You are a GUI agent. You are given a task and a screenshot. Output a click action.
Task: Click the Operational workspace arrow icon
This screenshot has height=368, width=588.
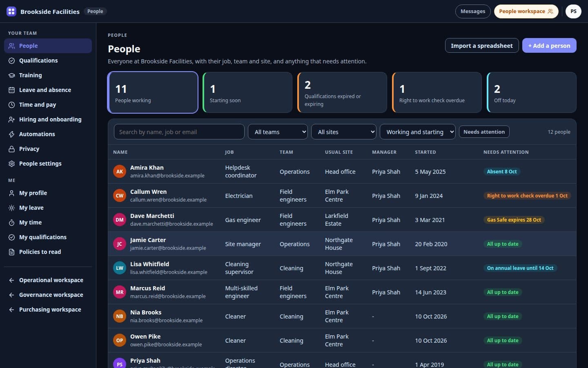pyautogui.click(x=12, y=280)
